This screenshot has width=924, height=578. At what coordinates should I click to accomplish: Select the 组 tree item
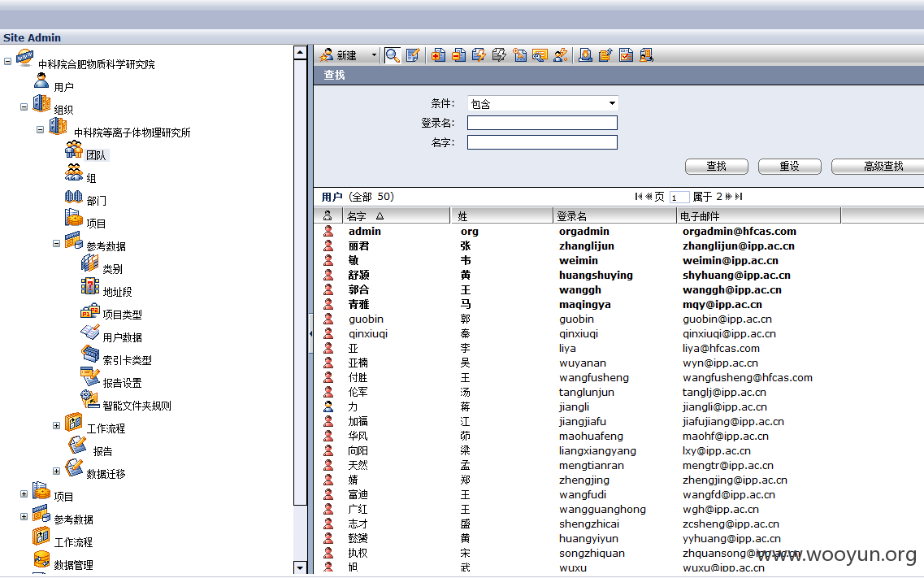91,178
